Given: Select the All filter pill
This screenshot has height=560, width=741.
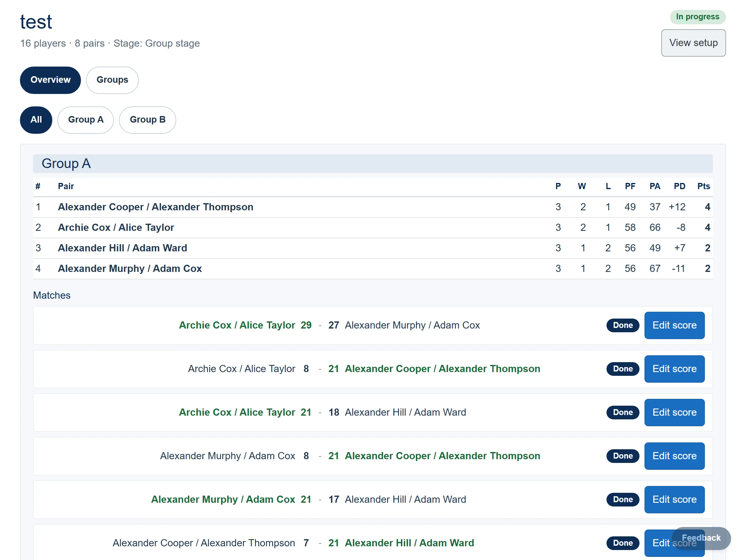Looking at the screenshot, I should click(36, 119).
